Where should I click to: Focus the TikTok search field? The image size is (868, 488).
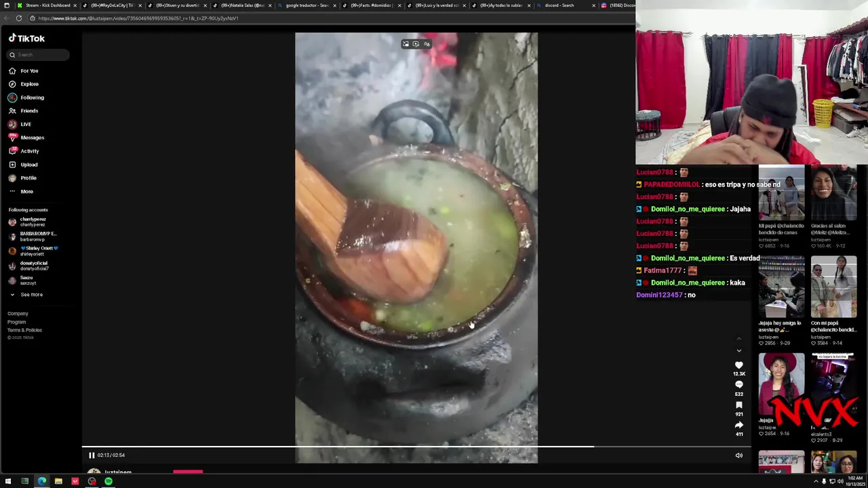tap(37, 55)
